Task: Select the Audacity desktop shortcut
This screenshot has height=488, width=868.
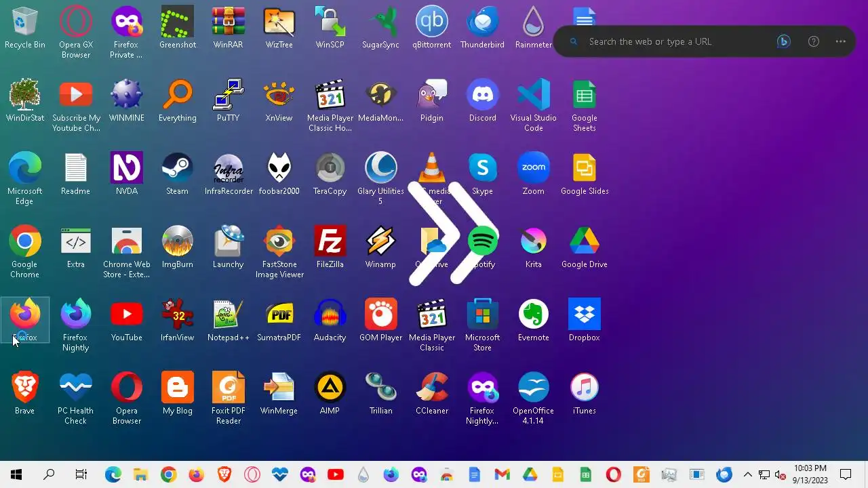Action: click(330, 321)
